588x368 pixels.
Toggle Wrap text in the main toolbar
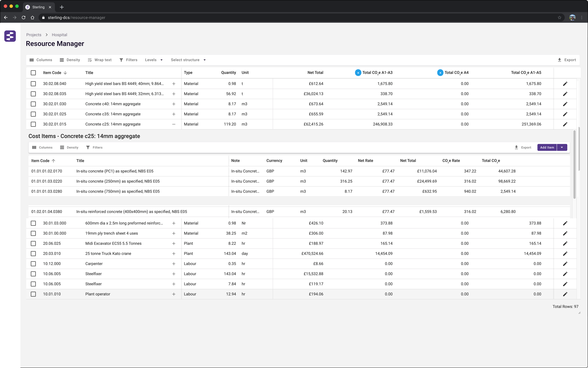[99, 60]
